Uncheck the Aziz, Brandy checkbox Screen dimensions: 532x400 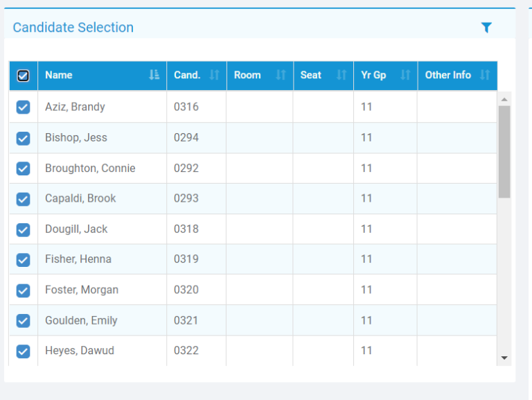pos(23,107)
